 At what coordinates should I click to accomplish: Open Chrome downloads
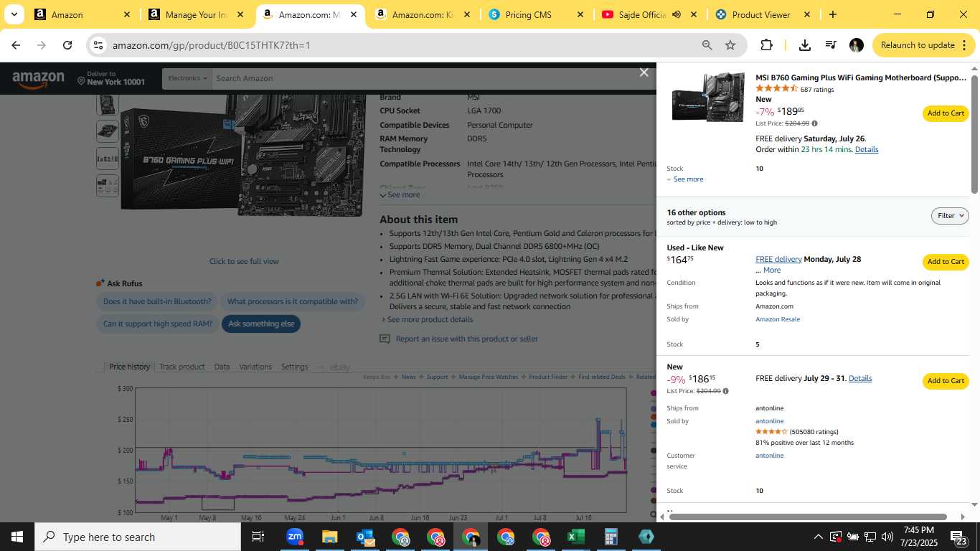pos(805,45)
